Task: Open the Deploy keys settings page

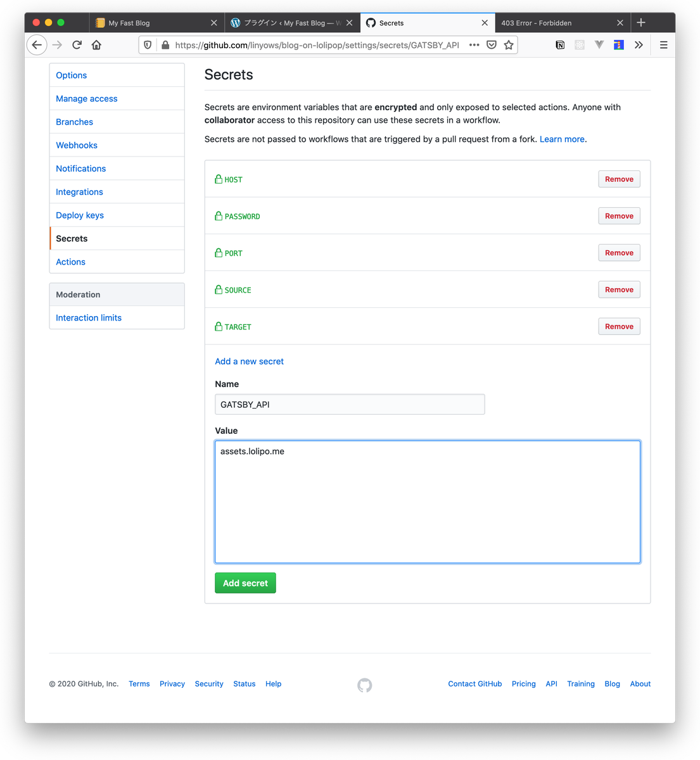Action: (80, 215)
